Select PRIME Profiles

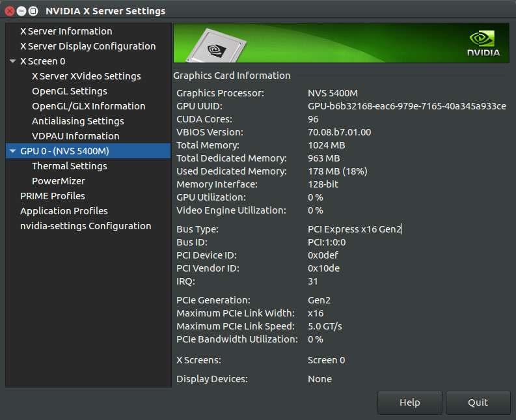[53, 196]
